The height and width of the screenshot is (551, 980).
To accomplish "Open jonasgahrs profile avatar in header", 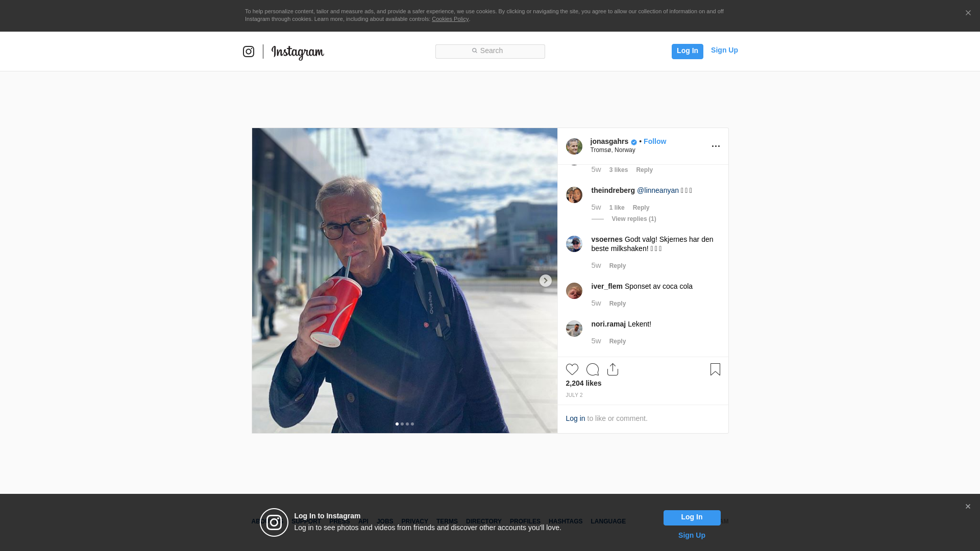I will pos(574,146).
